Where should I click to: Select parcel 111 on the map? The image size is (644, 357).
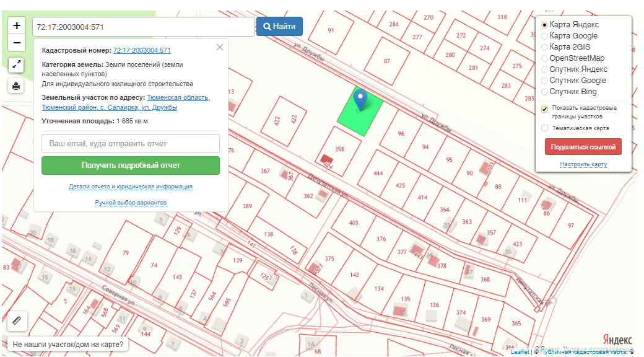click(523, 200)
